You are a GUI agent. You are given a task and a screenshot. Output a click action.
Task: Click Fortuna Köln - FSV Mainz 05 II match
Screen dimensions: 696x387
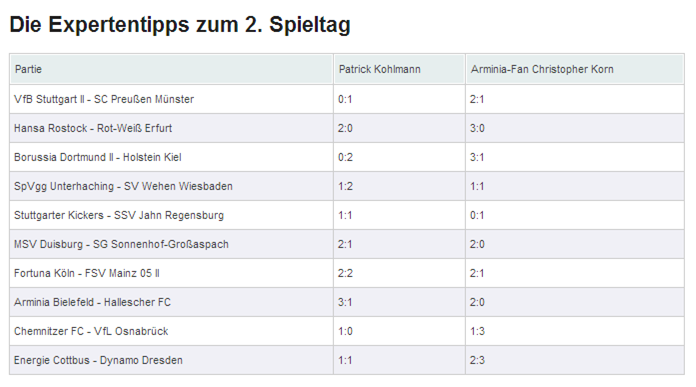coord(87,273)
